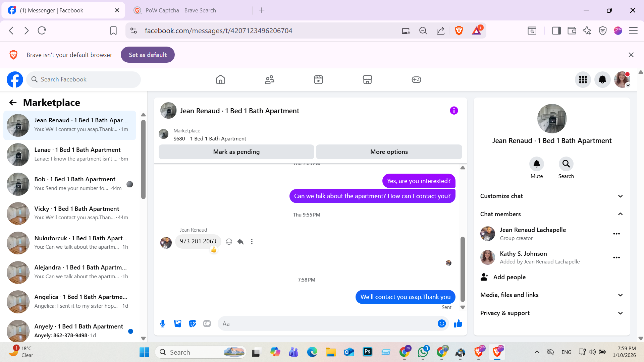The height and width of the screenshot is (362, 644).
Task: Mute this conversation
Action: (536, 164)
